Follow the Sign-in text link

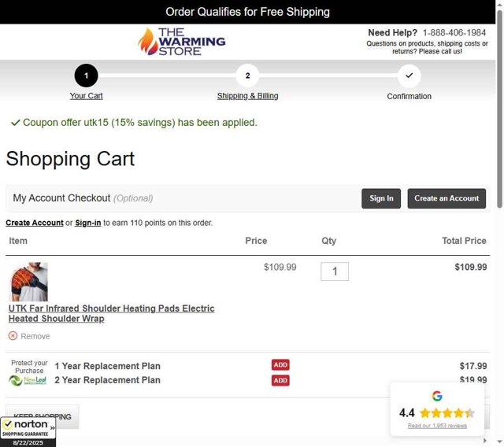[88, 223]
